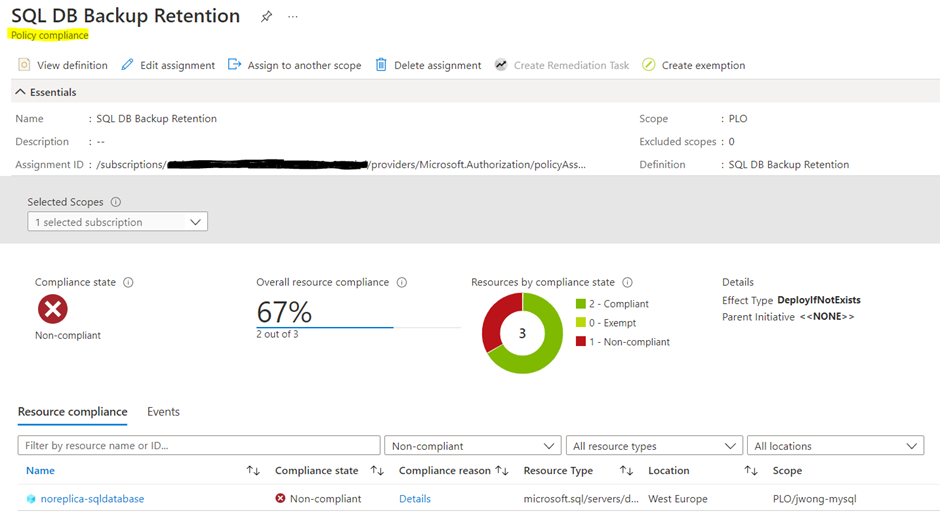The image size is (940, 524).
Task: Open the noreplica-sqldatabase resource link
Action: [x=92, y=499]
